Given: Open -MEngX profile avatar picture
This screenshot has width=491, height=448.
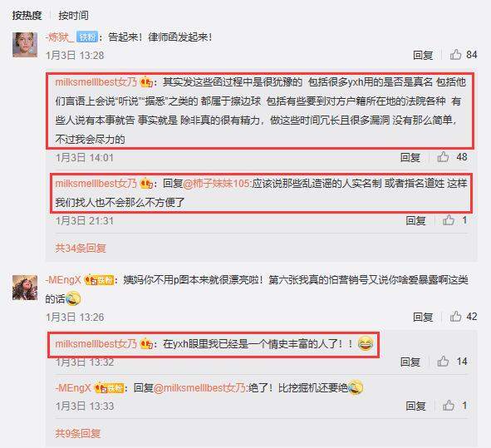Looking at the screenshot, I should [x=25, y=288].
